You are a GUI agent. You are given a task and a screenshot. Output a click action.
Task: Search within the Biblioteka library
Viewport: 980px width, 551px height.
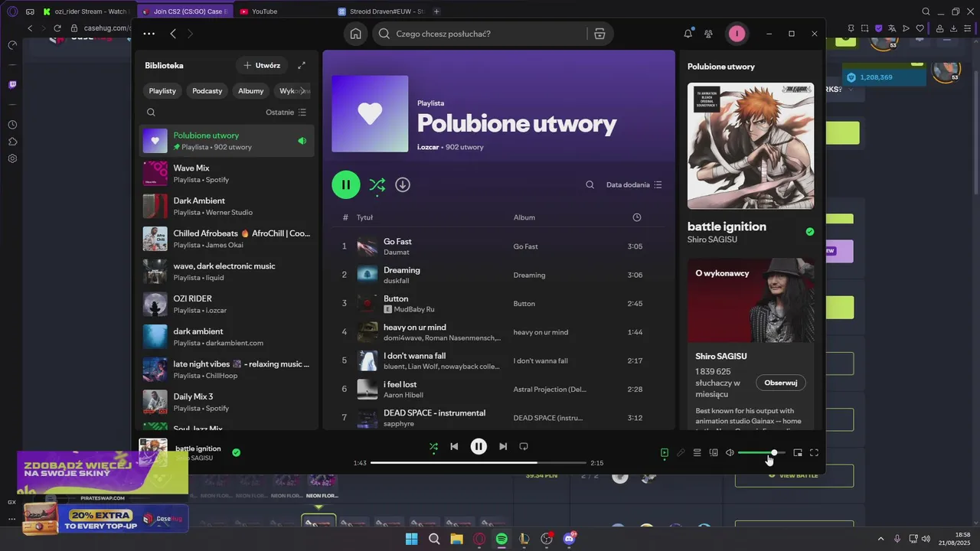coord(151,112)
